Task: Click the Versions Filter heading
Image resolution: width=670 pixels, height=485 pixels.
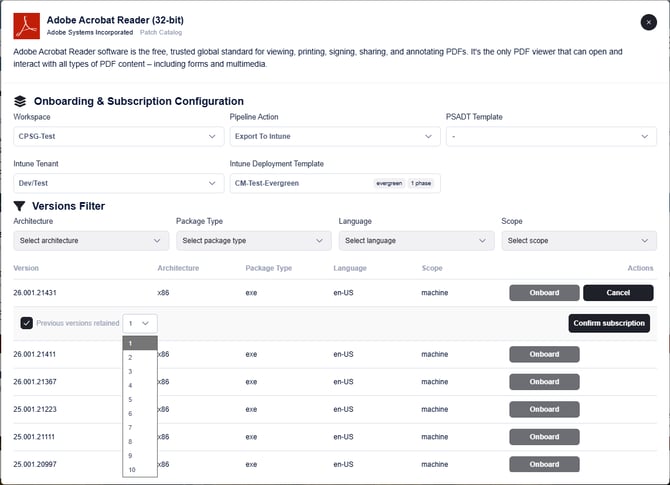Action: pyautogui.click(x=68, y=206)
